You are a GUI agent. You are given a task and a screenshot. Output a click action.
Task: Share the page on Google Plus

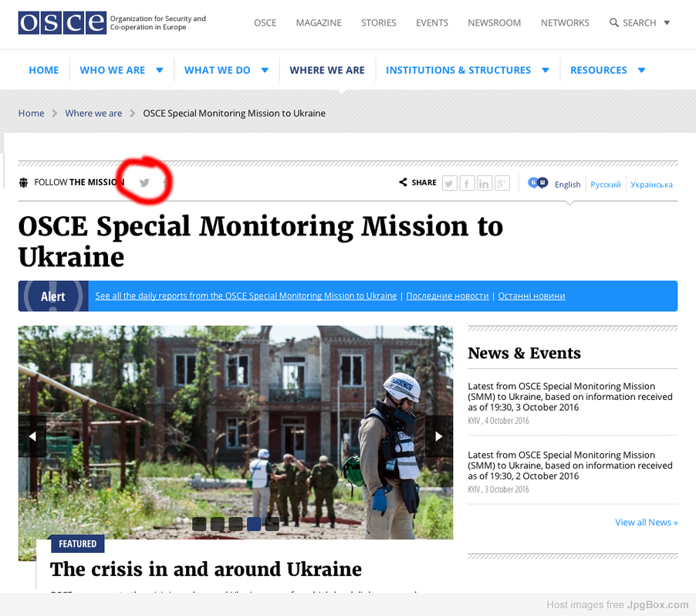coord(502,183)
